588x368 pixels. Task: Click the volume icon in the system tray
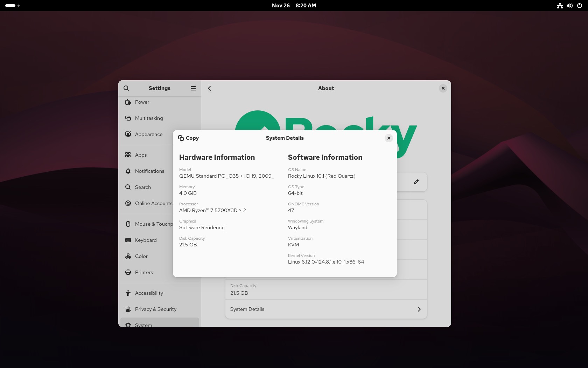(x=569, y=6)
